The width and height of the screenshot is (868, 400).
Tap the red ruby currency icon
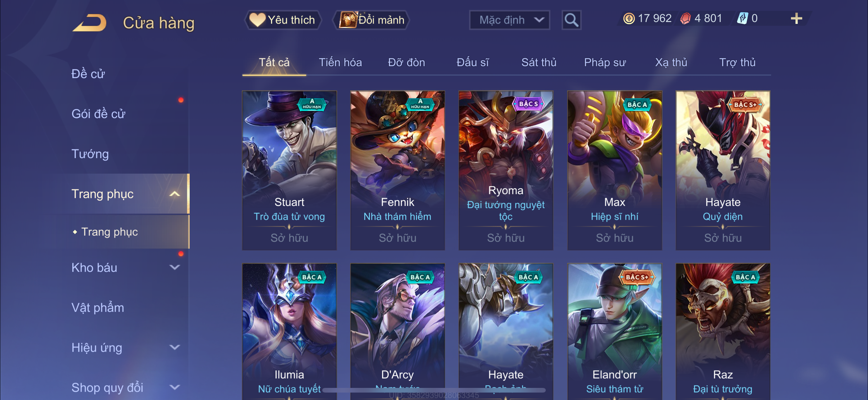click(685, 19)
